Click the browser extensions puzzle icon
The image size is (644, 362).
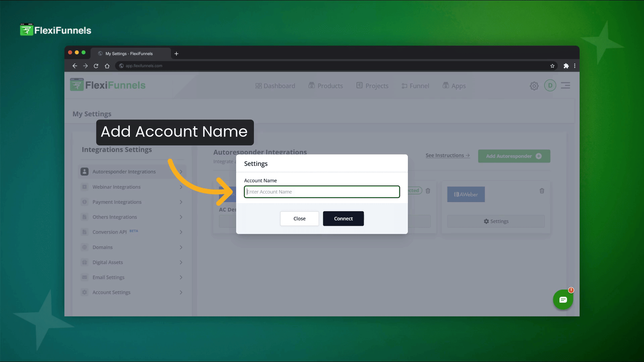point(566,66)
